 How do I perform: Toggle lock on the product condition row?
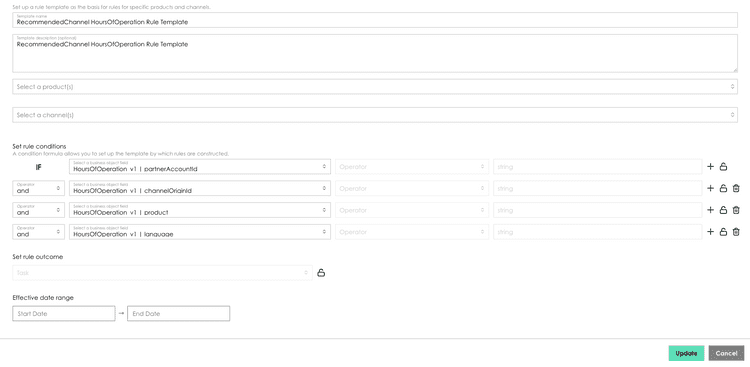(723, 210)
